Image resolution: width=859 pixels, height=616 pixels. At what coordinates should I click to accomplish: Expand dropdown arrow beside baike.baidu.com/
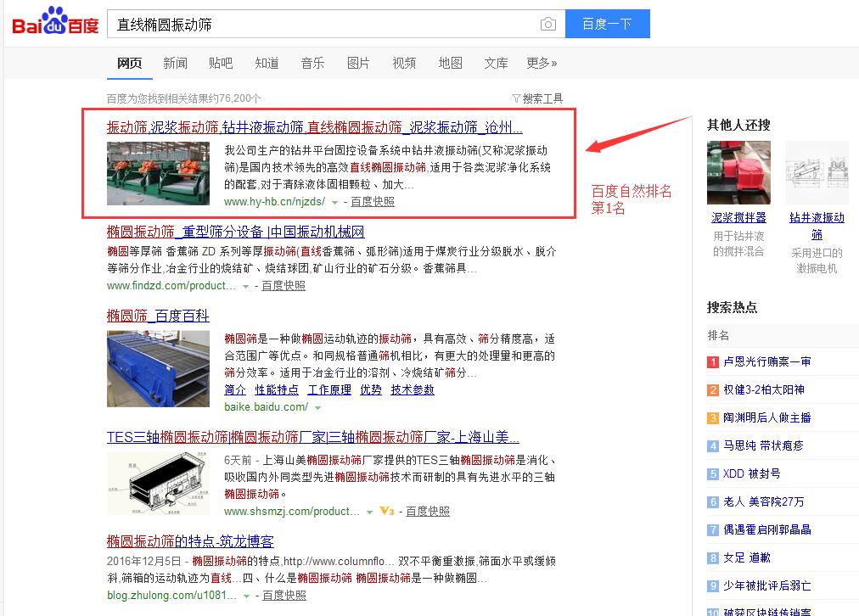[x=318, y=408]
